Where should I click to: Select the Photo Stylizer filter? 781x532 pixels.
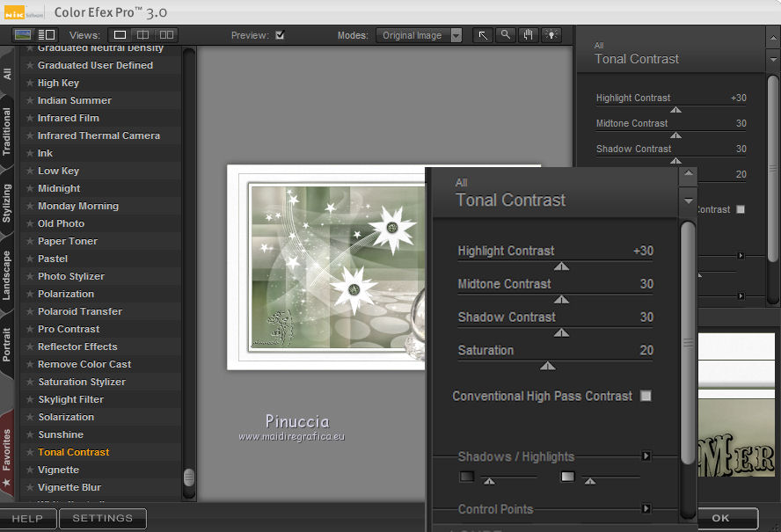pos(71,276)
